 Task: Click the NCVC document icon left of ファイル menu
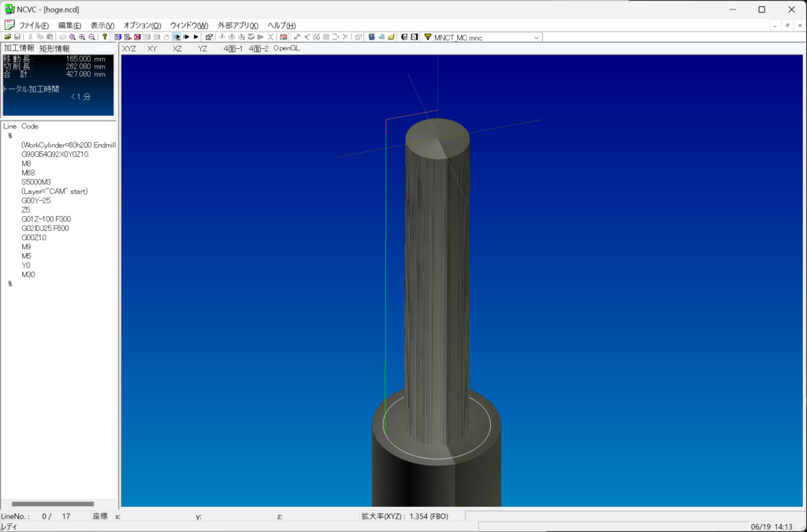click(x=9, y=24)
